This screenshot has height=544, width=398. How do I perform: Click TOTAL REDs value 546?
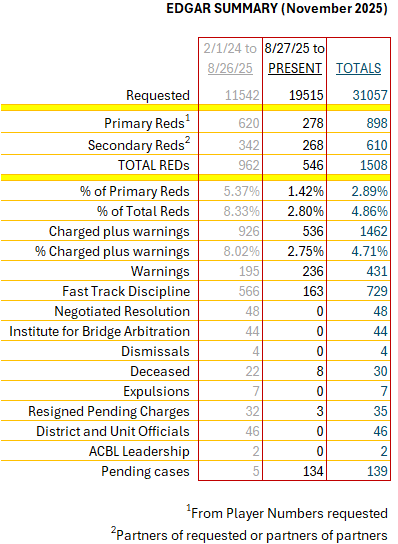[313, 165]
